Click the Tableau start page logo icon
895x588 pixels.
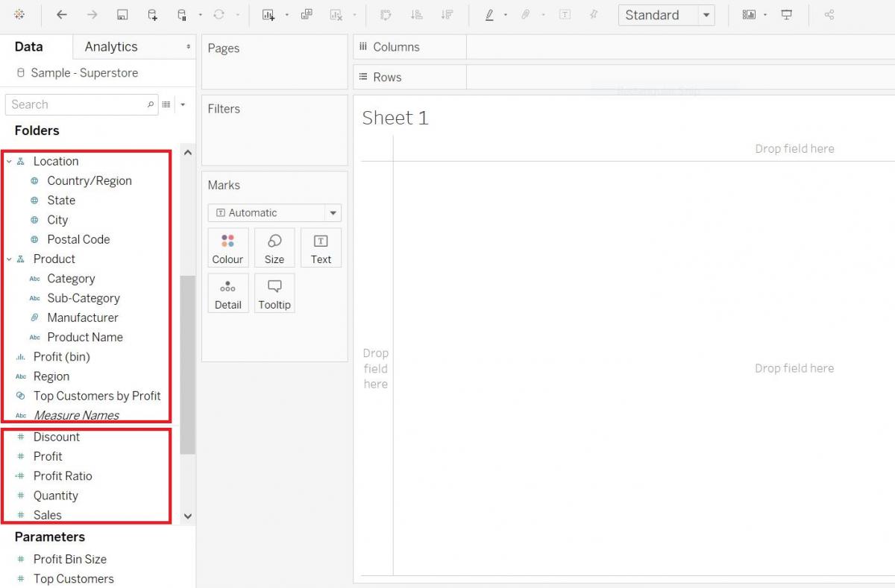coord(19,14)
